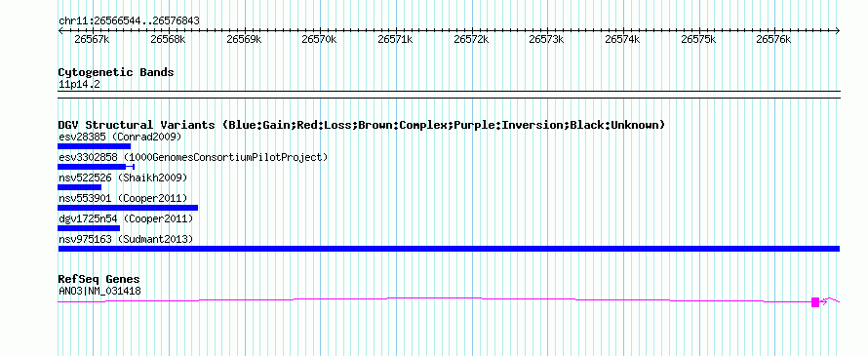Select the blue bar under nsv553901
The width and height of the screenshot is (868, 356).
128,208
